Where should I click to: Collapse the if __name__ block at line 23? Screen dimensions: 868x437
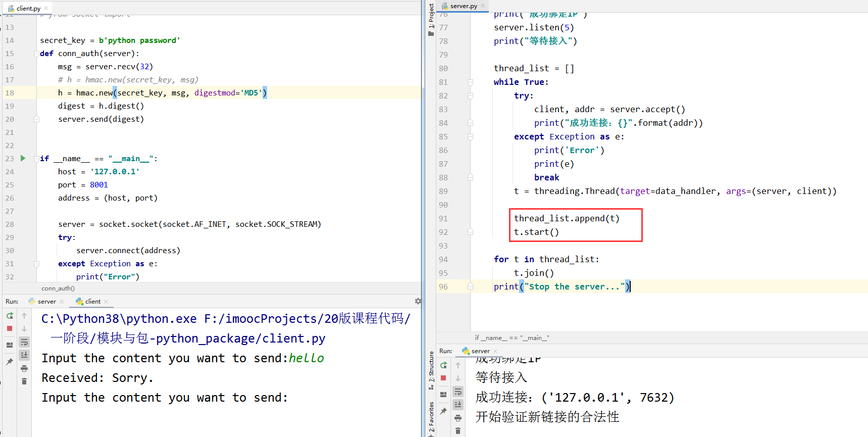click(36, 159)
